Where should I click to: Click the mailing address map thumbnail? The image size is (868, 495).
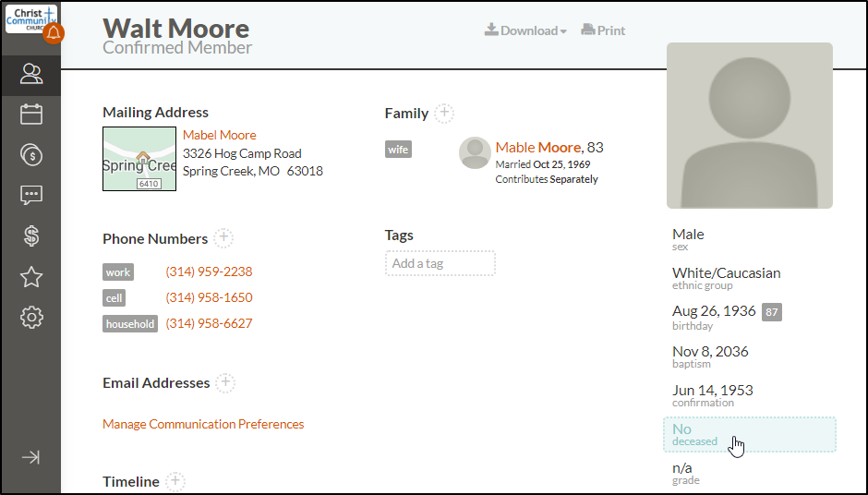[139, 159]
